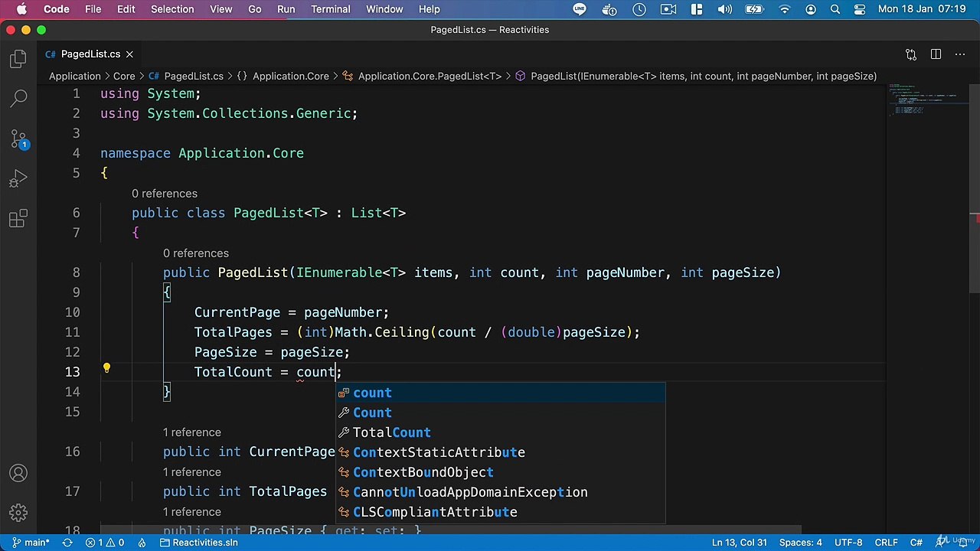Open the Search view in activity bar

[x=18, y=98]
